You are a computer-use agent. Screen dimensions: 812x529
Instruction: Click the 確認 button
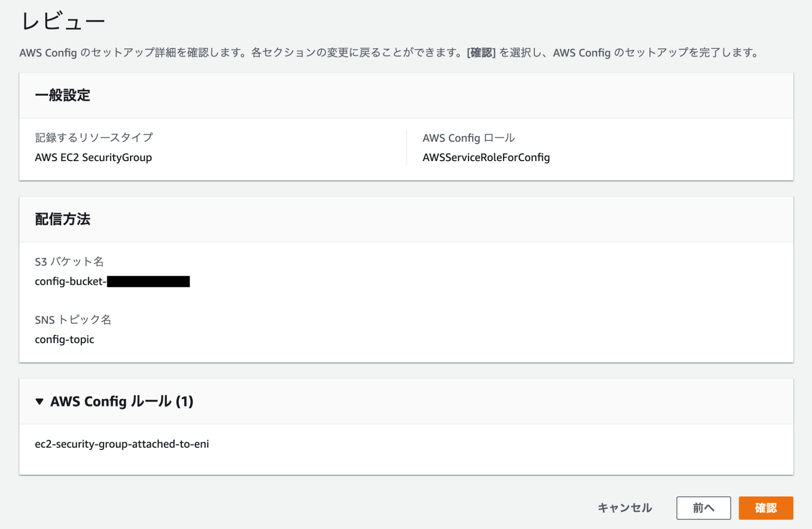[766, 508]
